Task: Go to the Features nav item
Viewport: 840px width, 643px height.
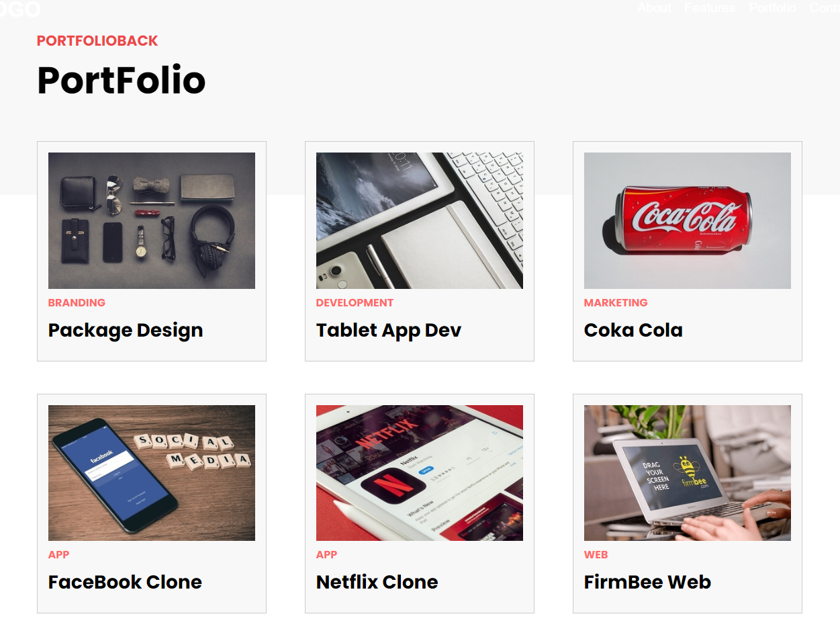Action: (x=710, y=8)
